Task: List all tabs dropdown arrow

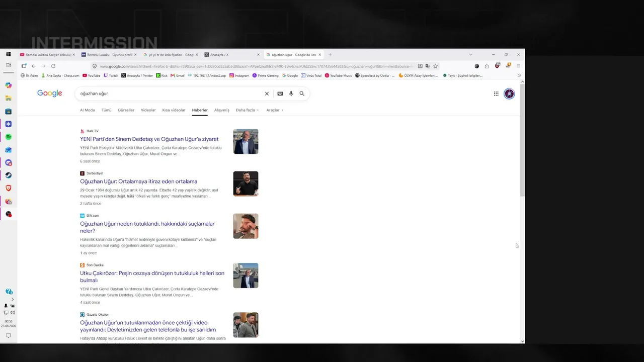Action: pos(471,54)
